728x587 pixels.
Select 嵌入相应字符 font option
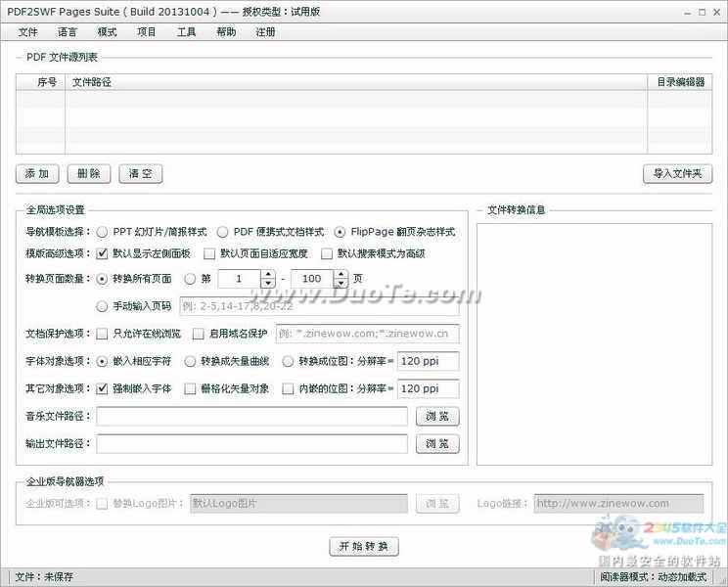pyautogui.click(x=102, y=361)
